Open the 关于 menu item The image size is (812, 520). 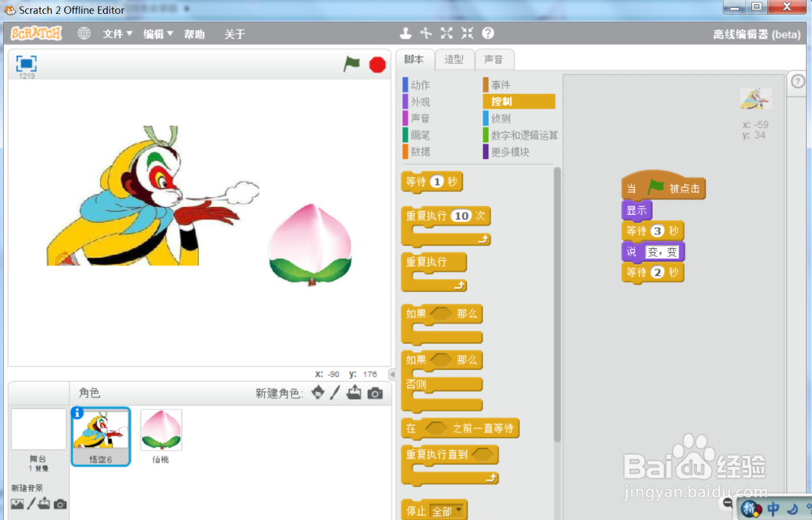[x=234, y=34]
